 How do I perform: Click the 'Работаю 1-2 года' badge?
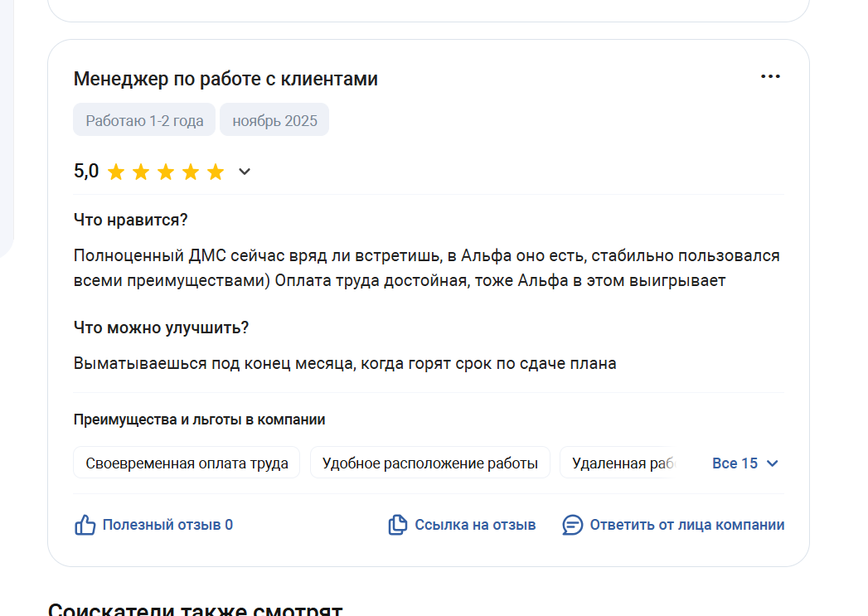coord(144,120)
